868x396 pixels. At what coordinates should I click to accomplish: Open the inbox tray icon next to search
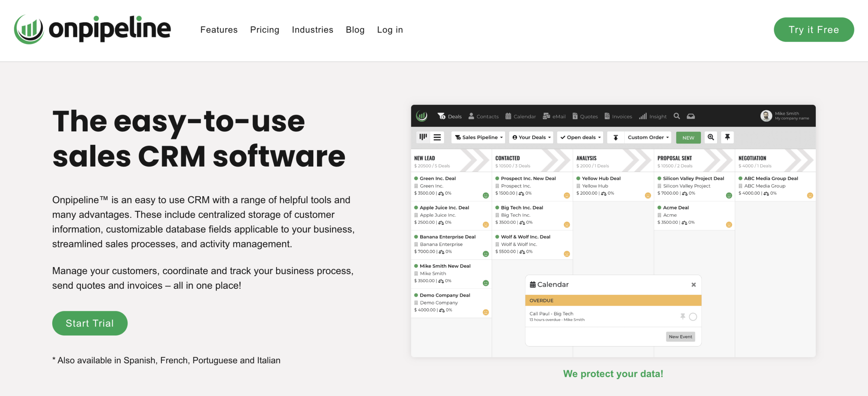[691, 116]
